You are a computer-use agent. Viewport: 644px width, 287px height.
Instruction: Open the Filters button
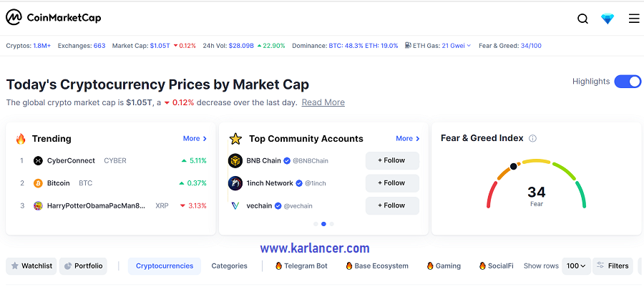613,266
